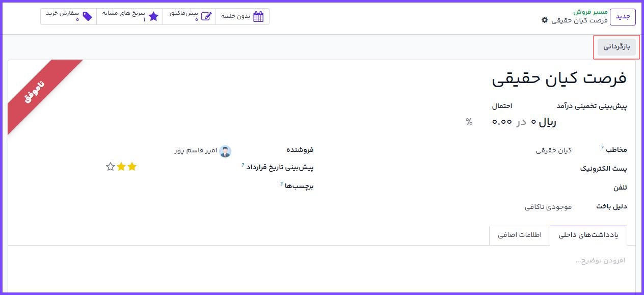Toggle the middle filled priority star

[x=121, y=167]
